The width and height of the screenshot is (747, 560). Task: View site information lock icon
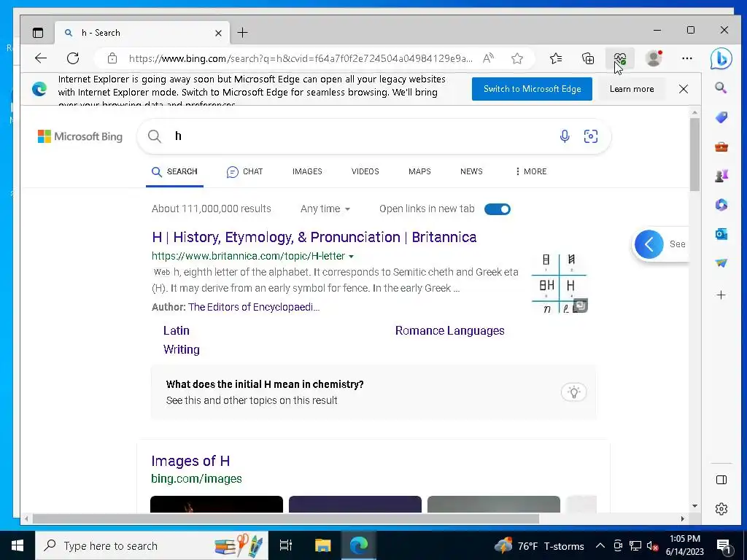click(112, 58)
